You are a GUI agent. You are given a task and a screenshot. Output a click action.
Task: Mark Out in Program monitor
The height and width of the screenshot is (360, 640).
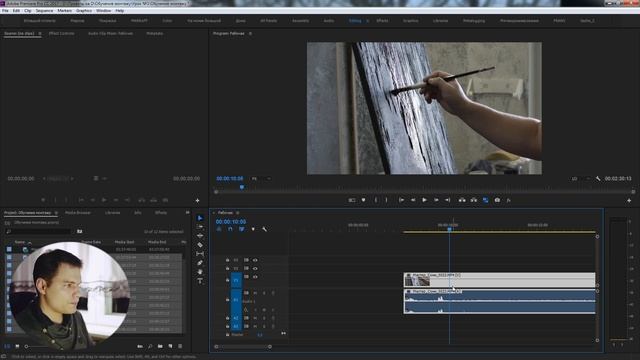386,200
